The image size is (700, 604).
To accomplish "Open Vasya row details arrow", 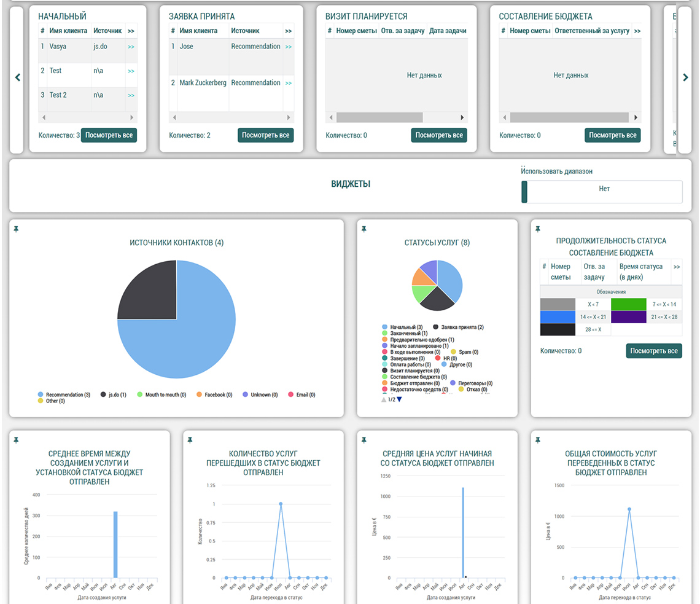I will click(x=131, y=47).
